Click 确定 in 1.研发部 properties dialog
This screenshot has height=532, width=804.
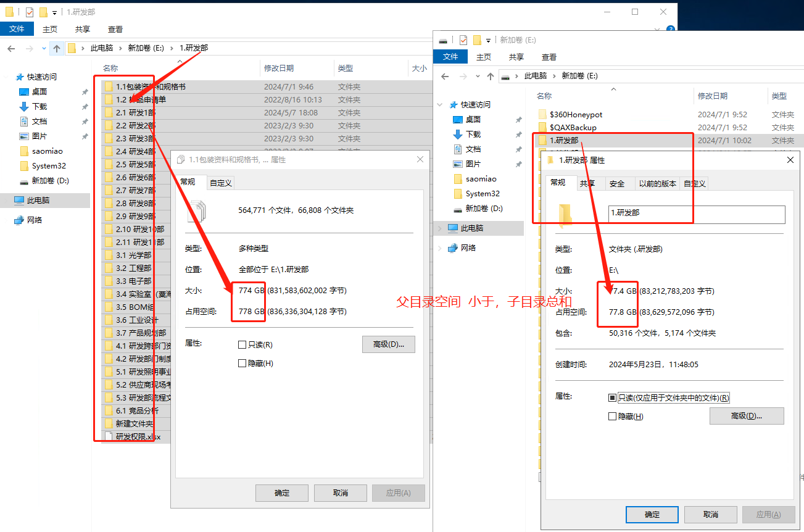pos(652,514)
